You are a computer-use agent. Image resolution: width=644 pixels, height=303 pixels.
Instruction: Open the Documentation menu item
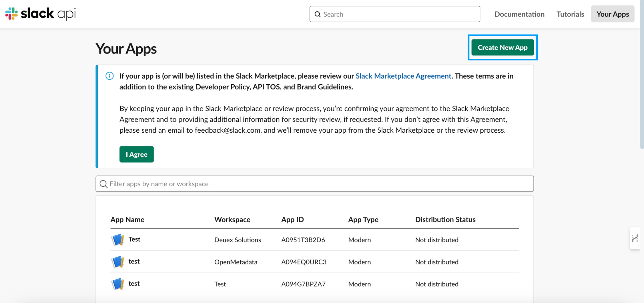pos(519,14)
